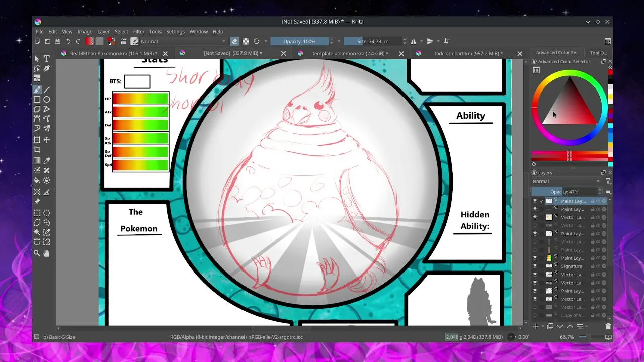
Task: Adjust the toolbar Opacity 100% slider
Action: pos(299,41)
